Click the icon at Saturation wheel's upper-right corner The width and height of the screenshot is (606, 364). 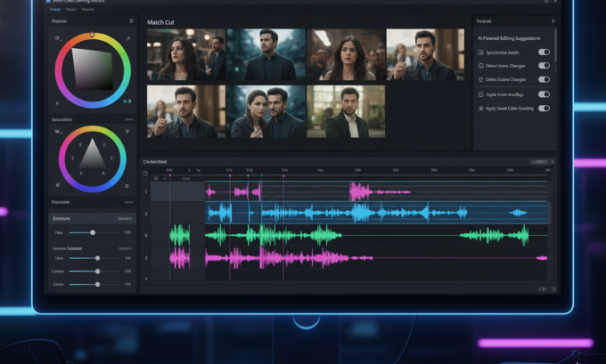click(x=127, y=132)
